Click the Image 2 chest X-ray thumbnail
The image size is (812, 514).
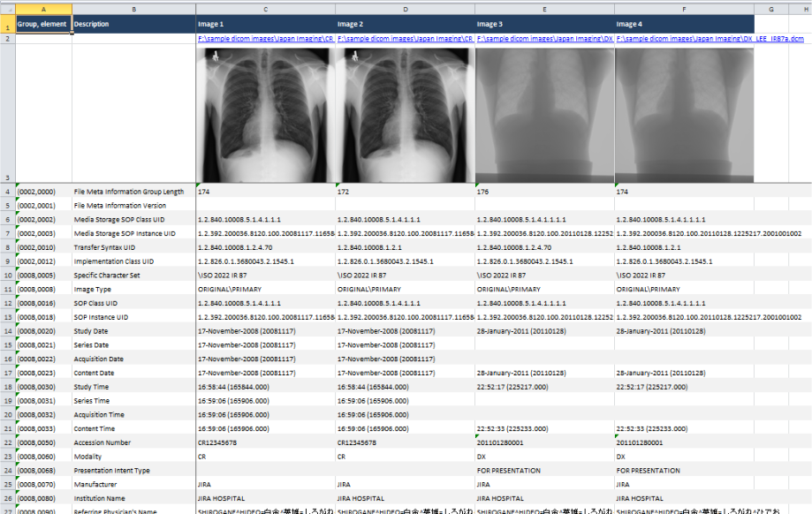tap(405, 114)
